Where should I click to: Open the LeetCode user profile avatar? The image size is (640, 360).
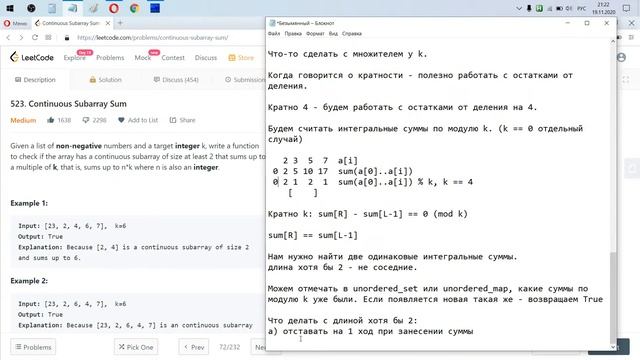[x=621, y=58]
